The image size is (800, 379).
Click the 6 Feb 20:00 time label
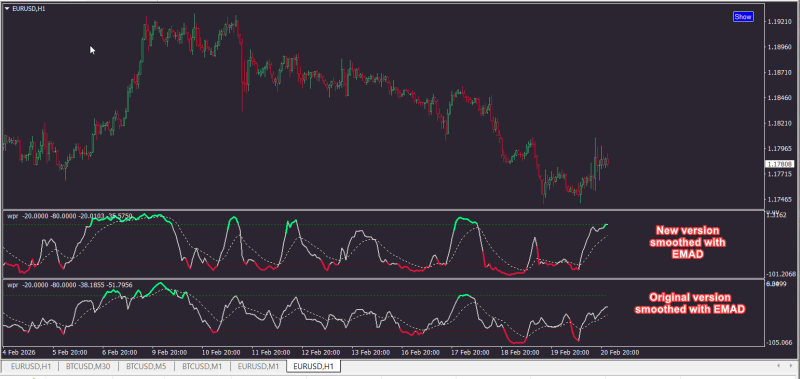(x=120, y=352)
